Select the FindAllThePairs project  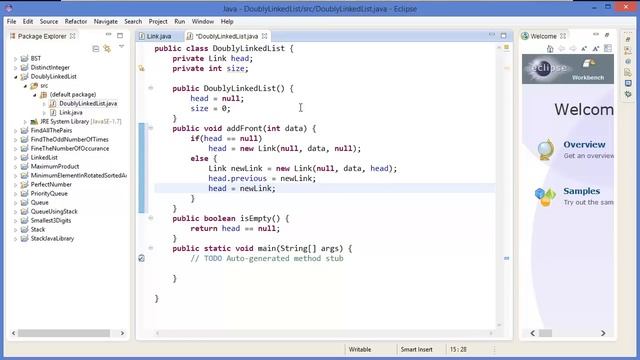pyautogui.click(x=51, y=130)
